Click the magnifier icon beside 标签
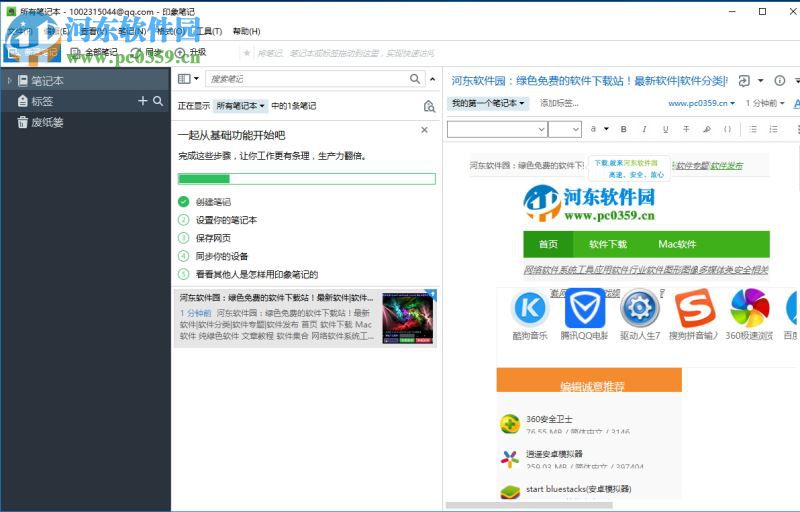Screen dimensions: 800x512 [x=158, y=101]
